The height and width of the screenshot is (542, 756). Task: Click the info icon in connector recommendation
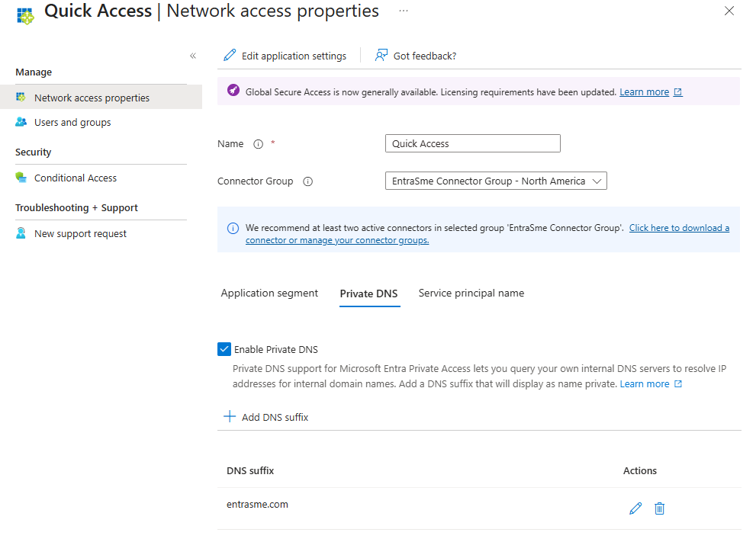pos(233,229)
